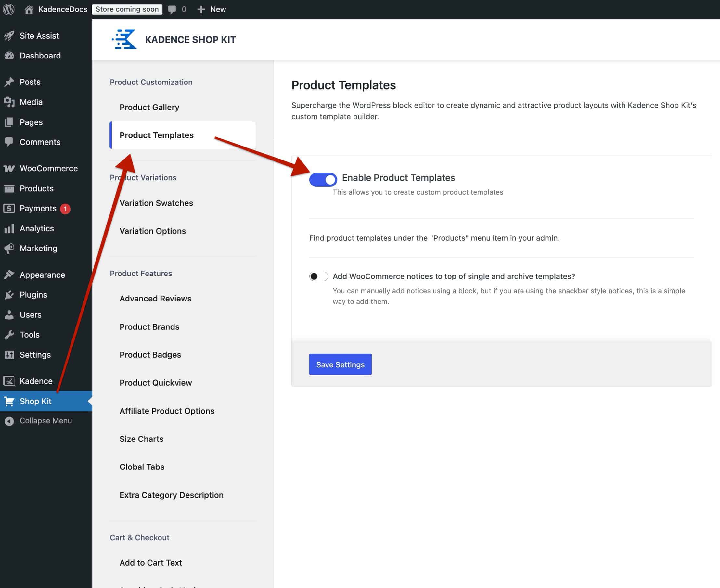Click the Plugins plug icon
Viewport: 720px width, 588px height.
tap(9, 295)
